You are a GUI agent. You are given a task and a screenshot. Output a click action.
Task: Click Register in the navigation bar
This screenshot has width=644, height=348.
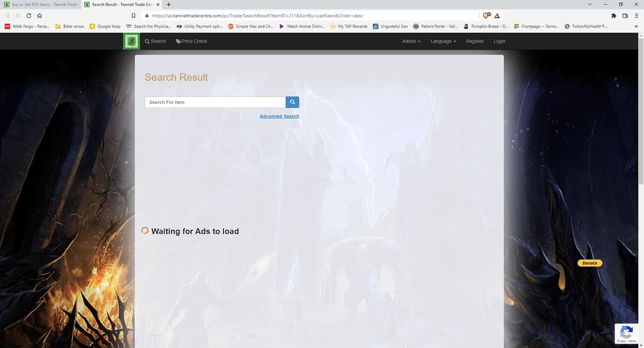[x=475, y=41]
